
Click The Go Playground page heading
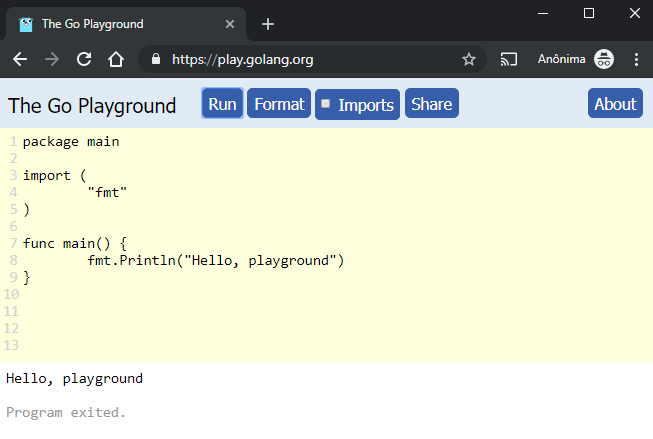[92, 105]
